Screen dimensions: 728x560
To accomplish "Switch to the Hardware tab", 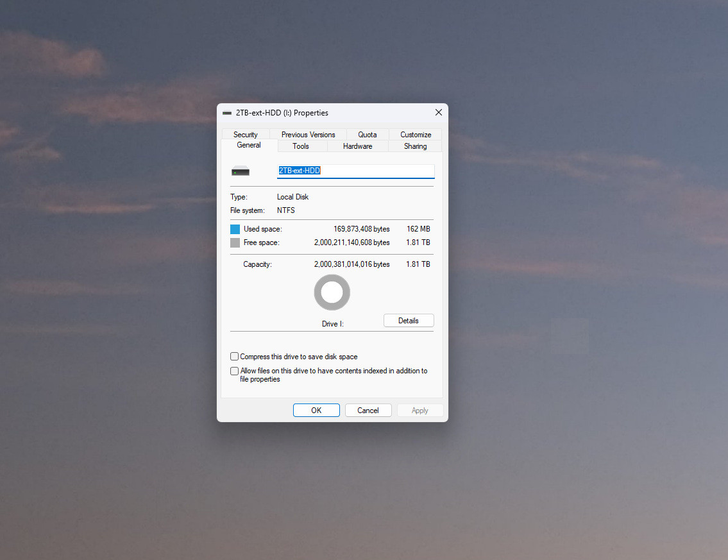I will coord(357,146).
